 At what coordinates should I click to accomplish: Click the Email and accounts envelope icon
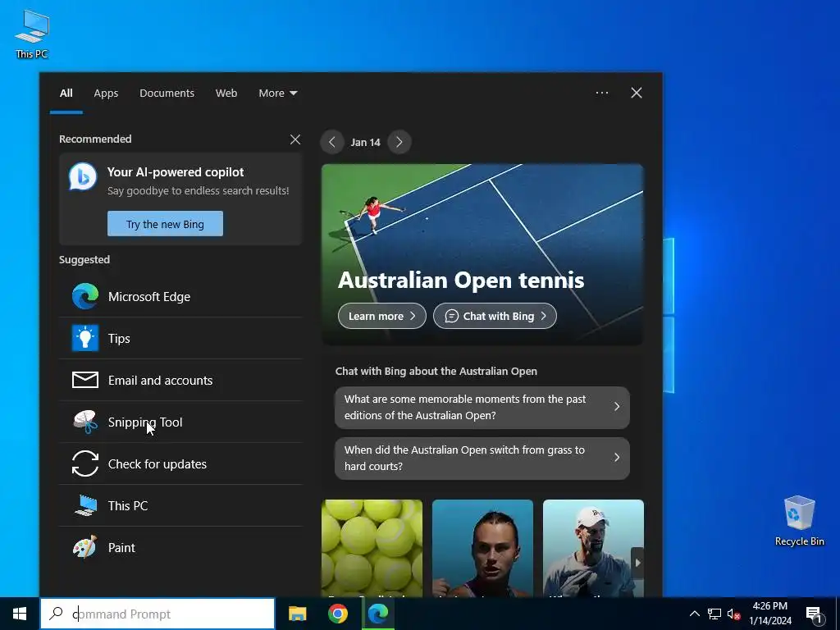click(x=85, y=380)
